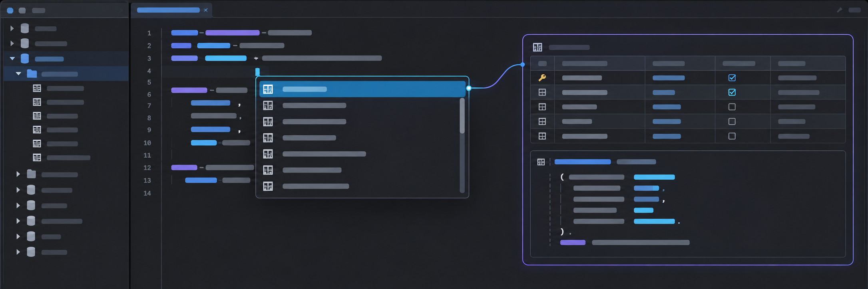Switch to the blue tab in the definition pane

pyautogui.click(x=582, y=162)
